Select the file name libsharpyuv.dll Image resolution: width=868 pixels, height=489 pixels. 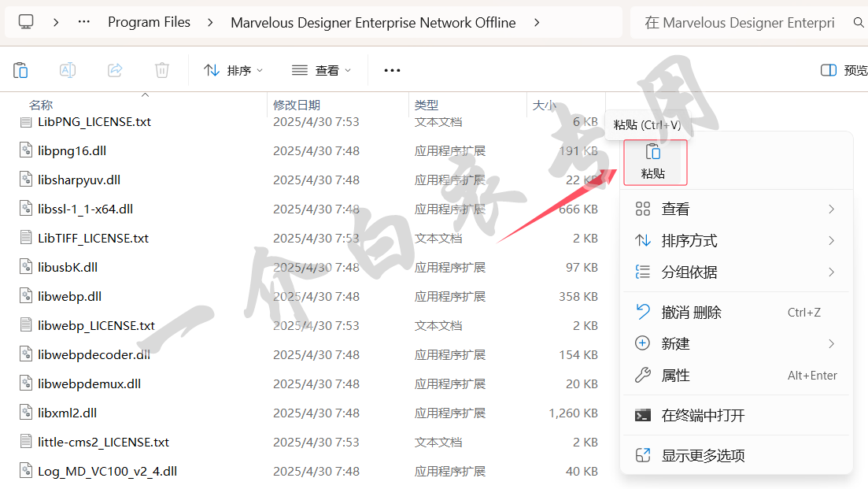coord(79,180)
